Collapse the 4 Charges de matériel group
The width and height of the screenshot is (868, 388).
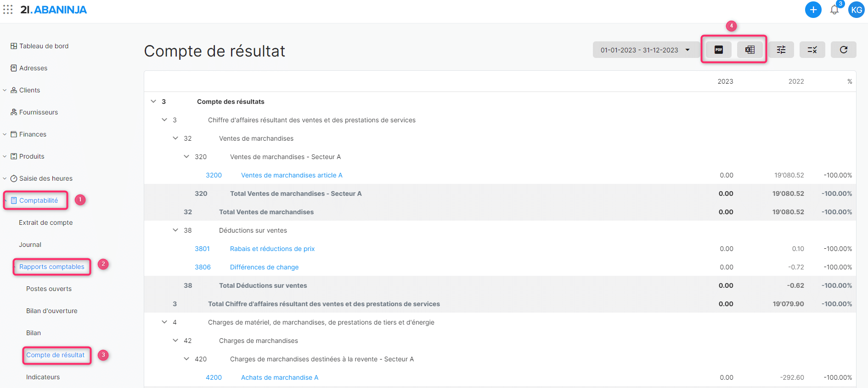click(x=164, y=322)
